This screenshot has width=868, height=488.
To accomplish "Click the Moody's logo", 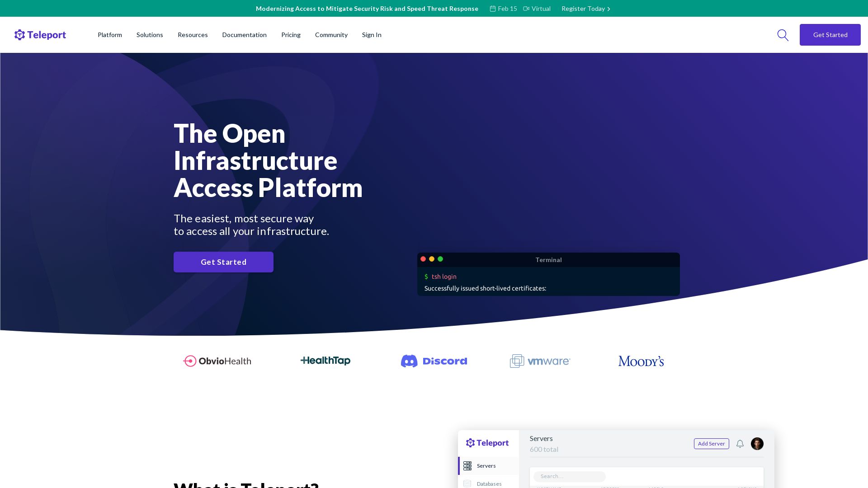I will (x=641, y=361).
